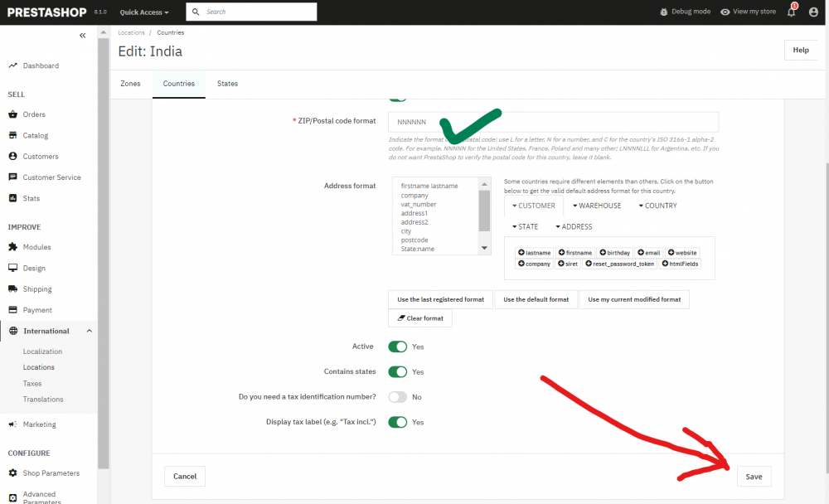Open Translations submenu item

[43, 400]
